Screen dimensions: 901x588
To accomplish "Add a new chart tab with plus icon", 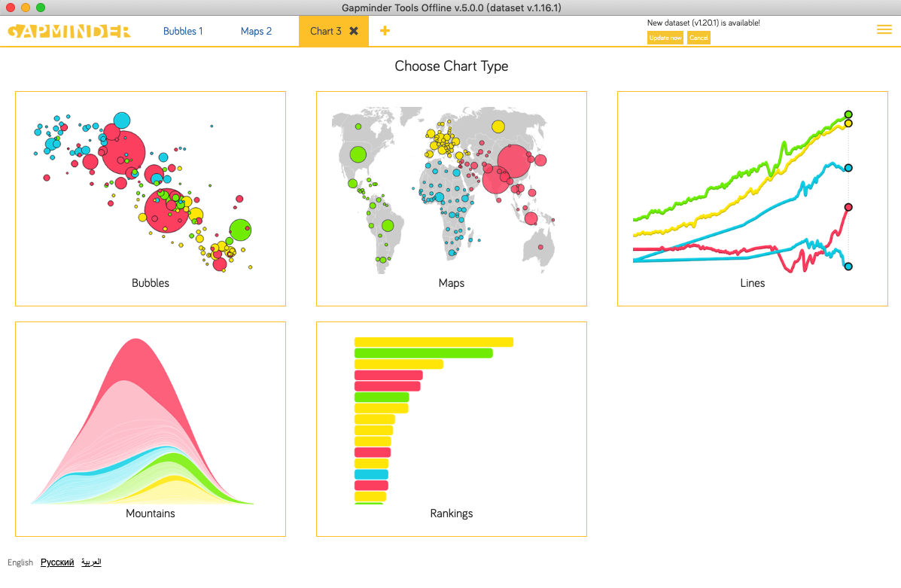I will tap(385, 31).
